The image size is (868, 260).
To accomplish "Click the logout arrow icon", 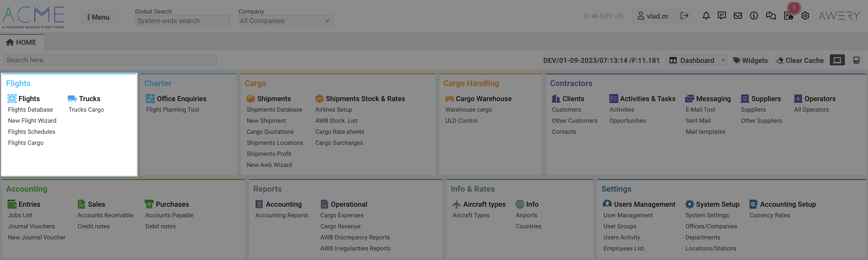I will pyautogui.click(x=684, y=16).
